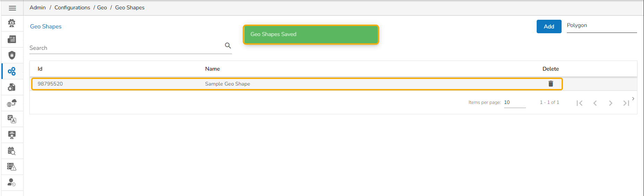The image size is (644, 196).
Task: Open the Polygon shape type dropdown
Action: 602,26
